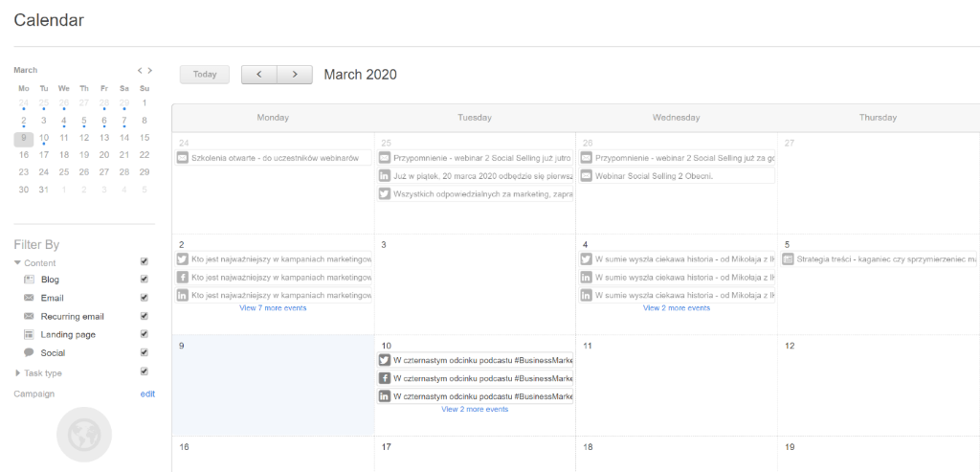The width and height of the screenshot is (980, 472).
Task: Click the Facebook icon on March 2 event
Action: click(x=183, y=277)
